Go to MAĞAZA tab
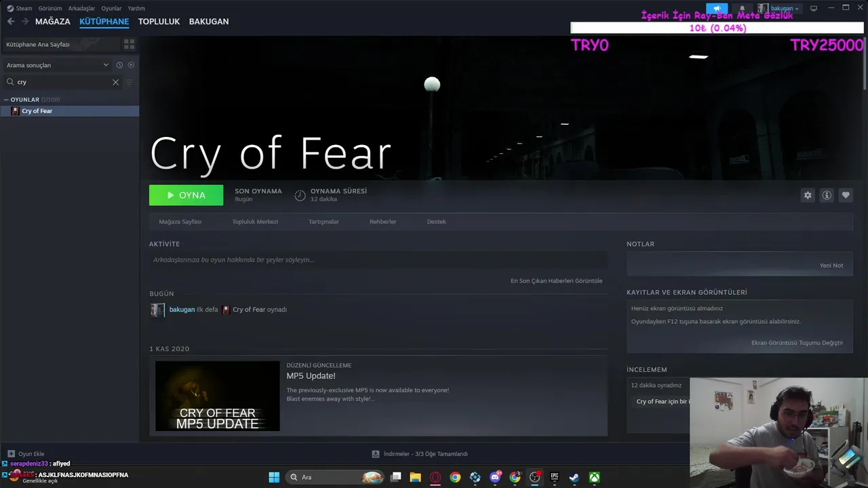The height and width of the screenshot is (488, 868). pyautogui.click(x=53, y=22)
